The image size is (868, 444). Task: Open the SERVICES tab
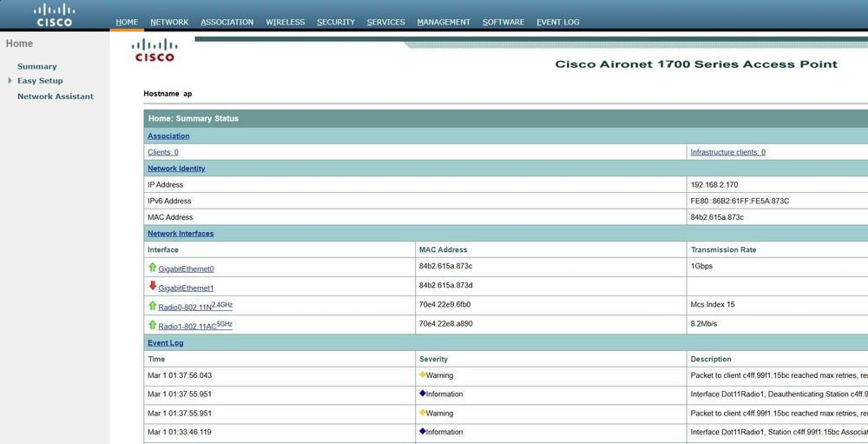(x=386, y=23)
